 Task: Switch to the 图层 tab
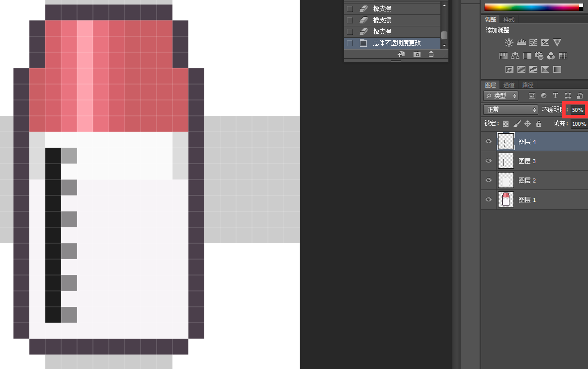[491, 85]
